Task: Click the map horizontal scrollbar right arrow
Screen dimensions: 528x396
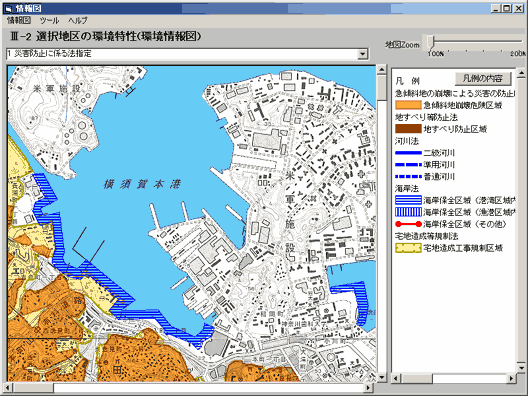Action: coord(369,388)
